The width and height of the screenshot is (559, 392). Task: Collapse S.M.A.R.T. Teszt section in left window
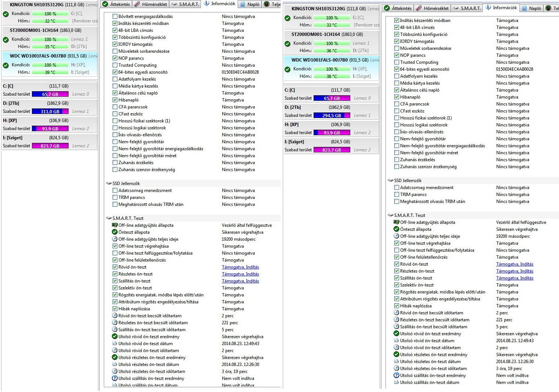[109, 218]
